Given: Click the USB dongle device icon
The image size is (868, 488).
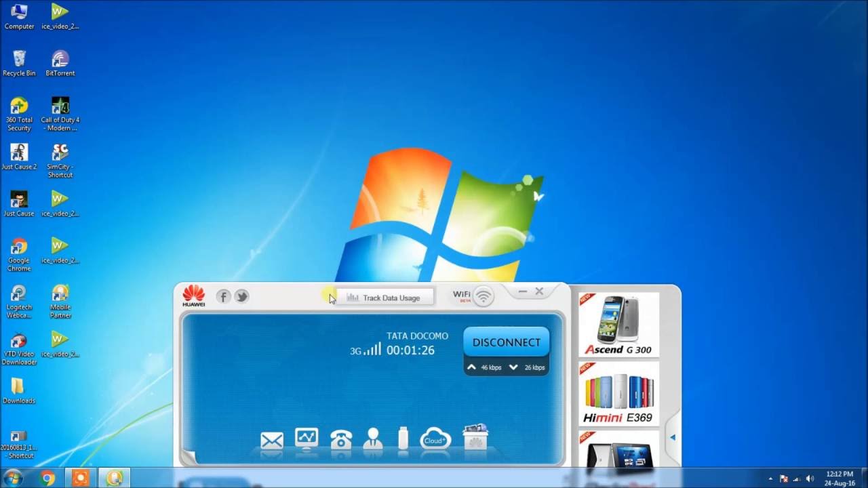Looking at the screenshot, I should [x=403, y=439].
